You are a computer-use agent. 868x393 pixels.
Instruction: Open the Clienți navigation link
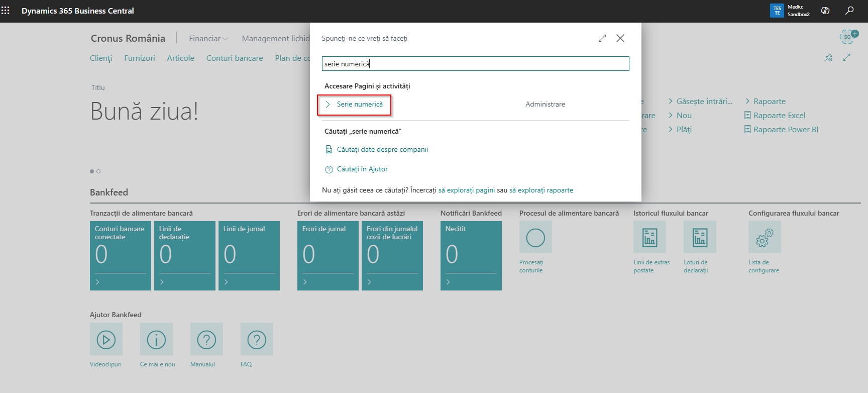[x=101, y=58]
